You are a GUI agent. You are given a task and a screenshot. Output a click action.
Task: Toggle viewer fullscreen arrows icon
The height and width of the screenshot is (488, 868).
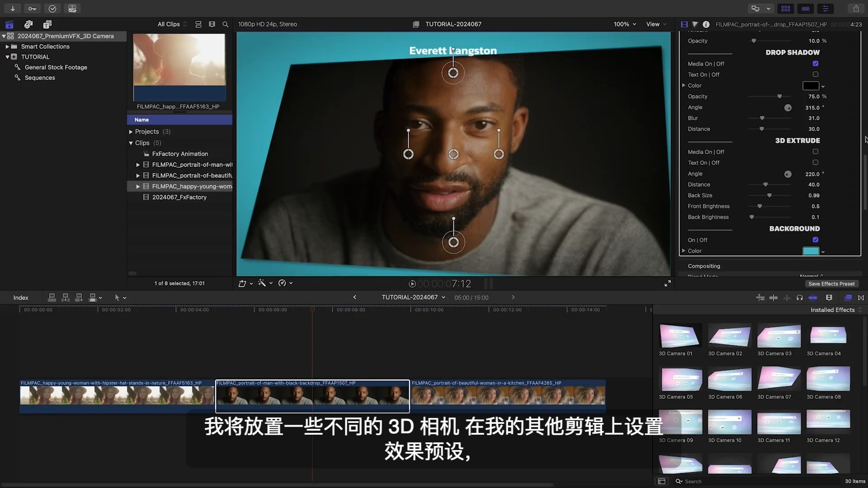pos(667,283)
